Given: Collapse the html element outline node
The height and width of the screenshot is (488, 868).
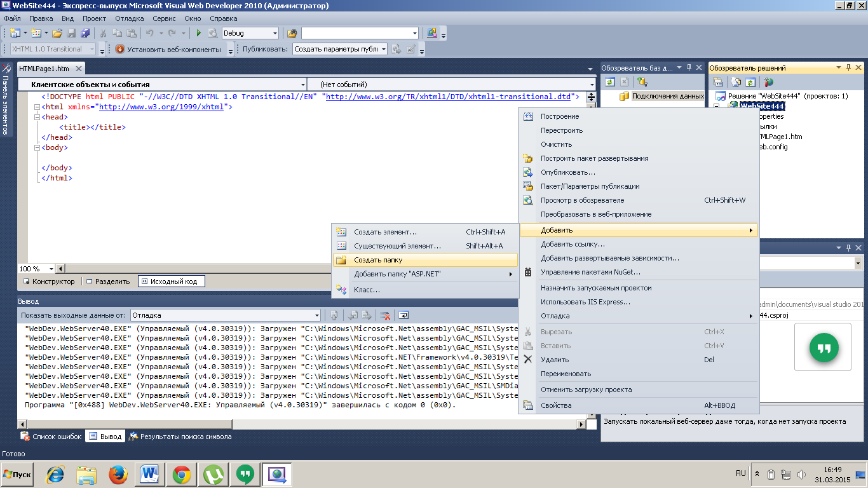Looking at the screenshot, I should click(37, 107).
